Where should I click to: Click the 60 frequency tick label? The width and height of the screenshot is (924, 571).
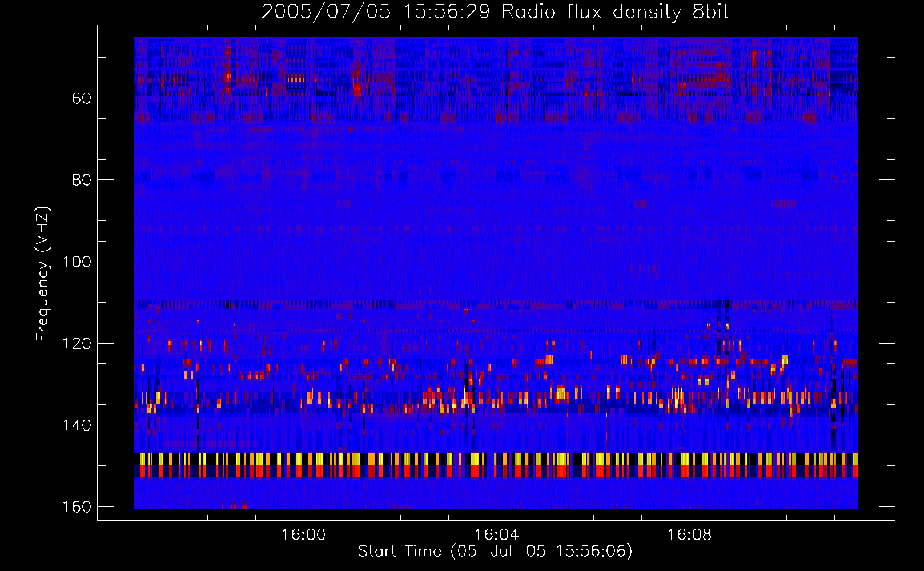(x=82, y=98)
